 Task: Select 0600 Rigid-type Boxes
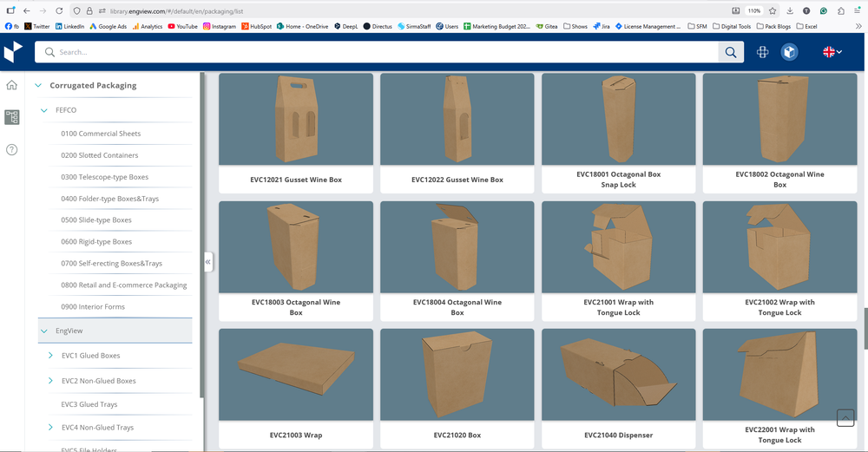click(96, 242)
